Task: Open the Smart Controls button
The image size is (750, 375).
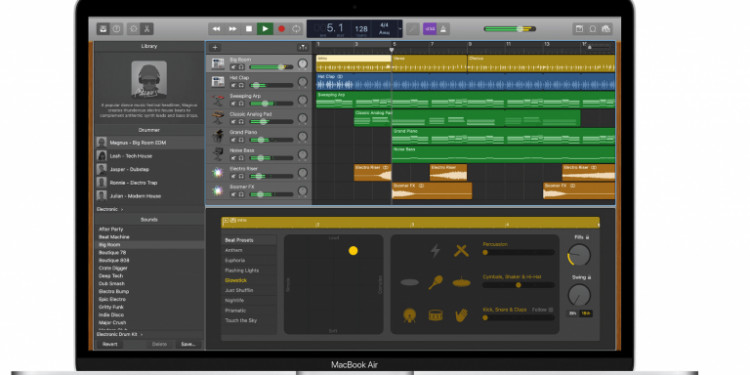Action: 133,29
